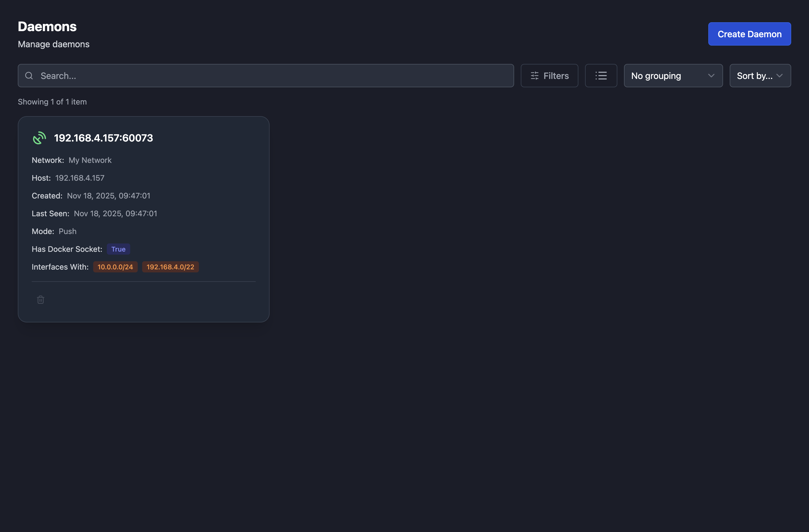809x532 pixels.
Task: Click the sliders icon on Filters button
Action: pos(534,76)
